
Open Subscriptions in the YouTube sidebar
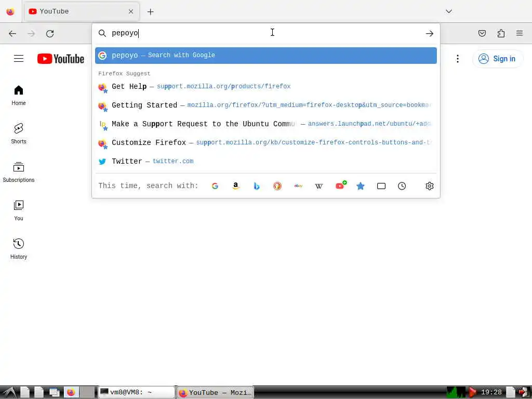point(19,172)
